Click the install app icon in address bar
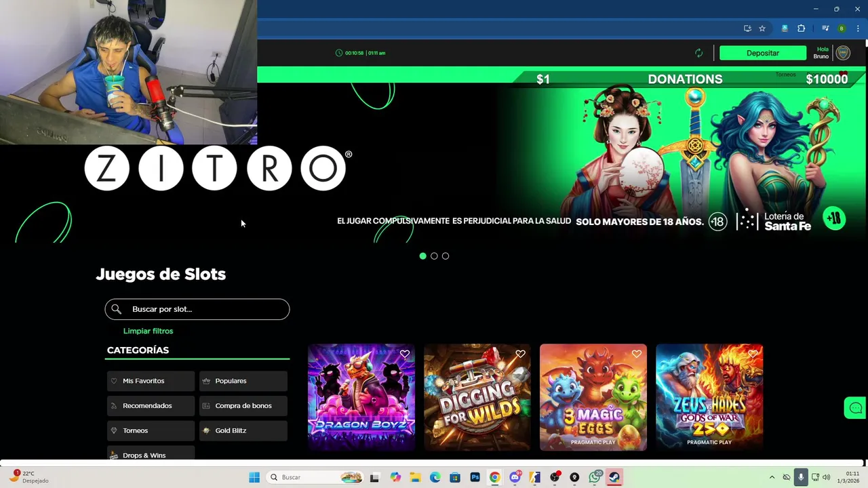Viewport: 868px width, 488px height. (x=747, y=28)
